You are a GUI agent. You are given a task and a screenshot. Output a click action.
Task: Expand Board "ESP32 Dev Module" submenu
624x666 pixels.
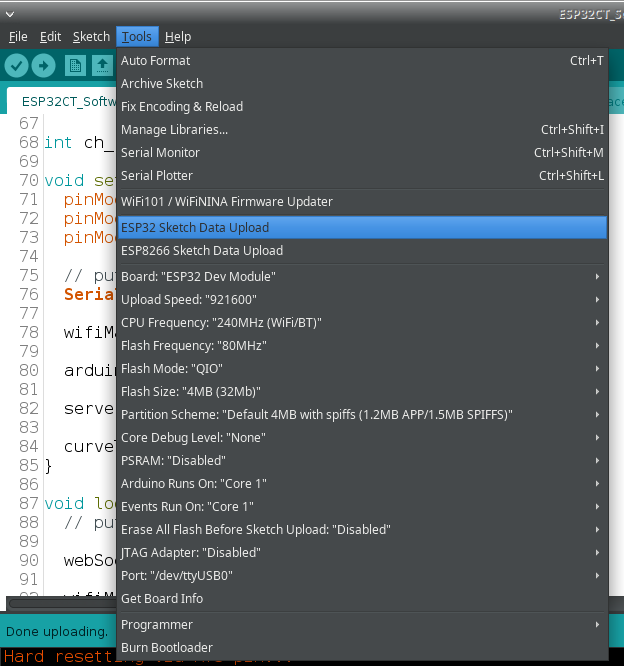click(x=361, y=277)
